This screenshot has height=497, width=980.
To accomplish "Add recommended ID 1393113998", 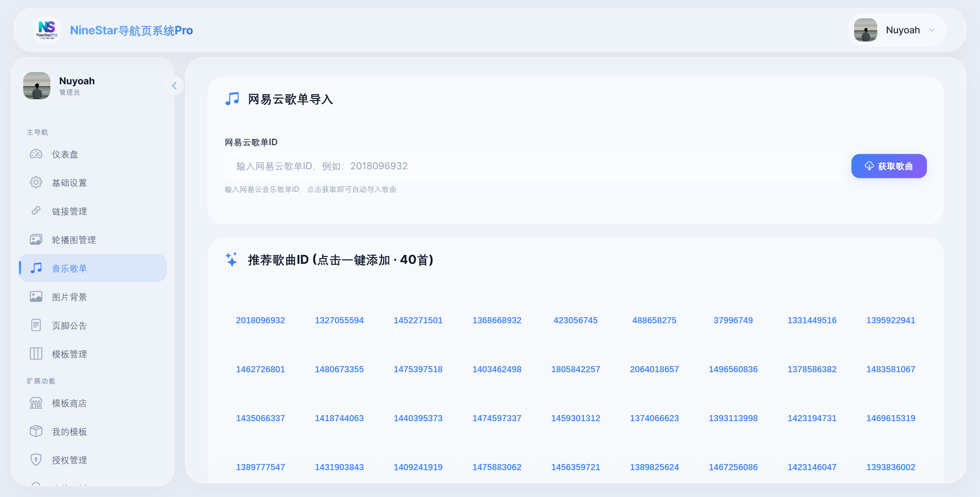I will click(x=733, y=418).
